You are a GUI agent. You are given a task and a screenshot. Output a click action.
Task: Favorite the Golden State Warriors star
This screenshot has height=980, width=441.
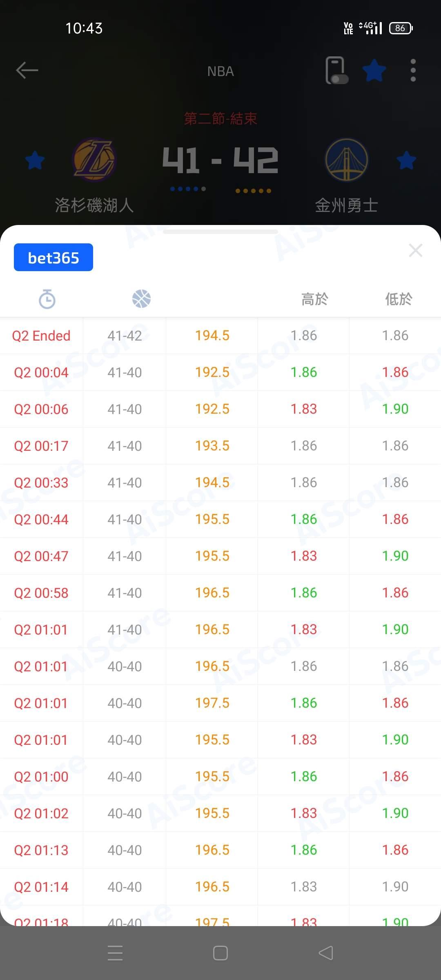[406, 160]
